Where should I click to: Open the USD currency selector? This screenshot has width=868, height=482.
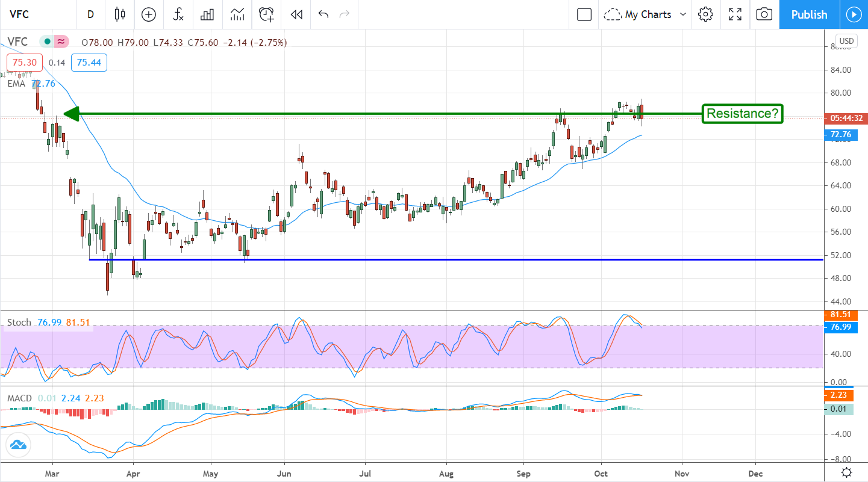pyautogui.click(x=846, y=42)
